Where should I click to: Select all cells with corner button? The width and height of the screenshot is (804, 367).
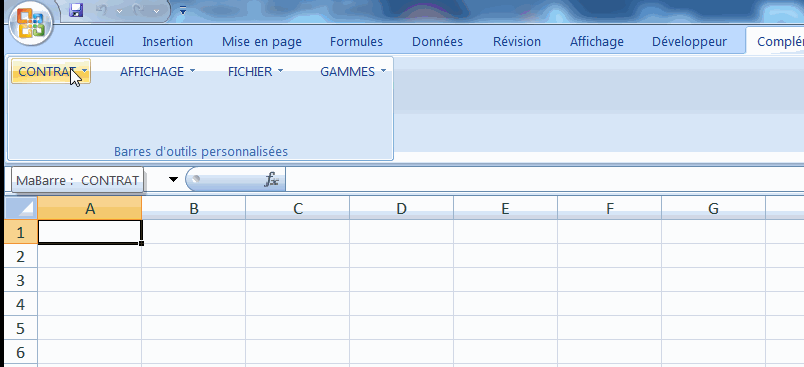21,208
